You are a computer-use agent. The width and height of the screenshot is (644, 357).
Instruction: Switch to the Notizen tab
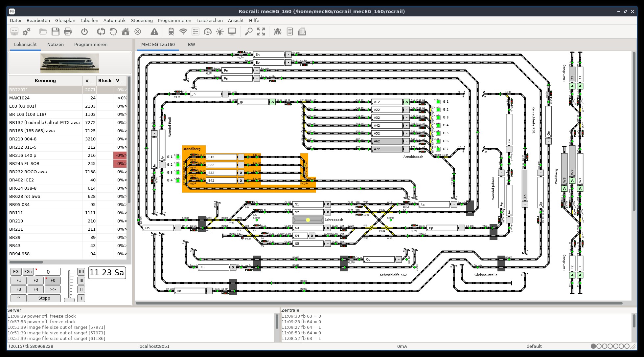(x=56, y=45)
